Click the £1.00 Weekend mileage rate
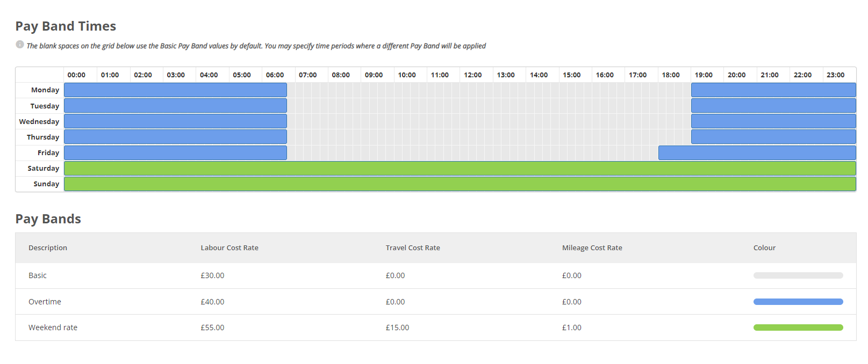 click(572, 327)
